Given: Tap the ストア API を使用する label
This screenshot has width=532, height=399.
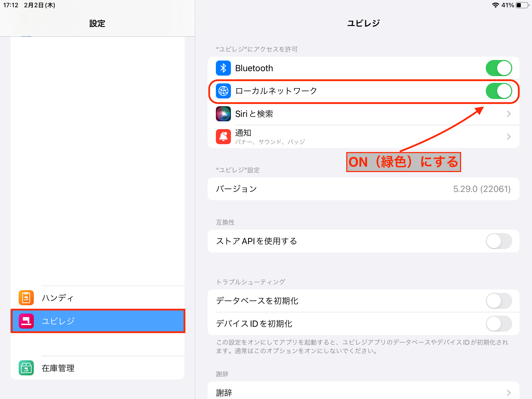Looking at the screenshot, I should point(256,241).
